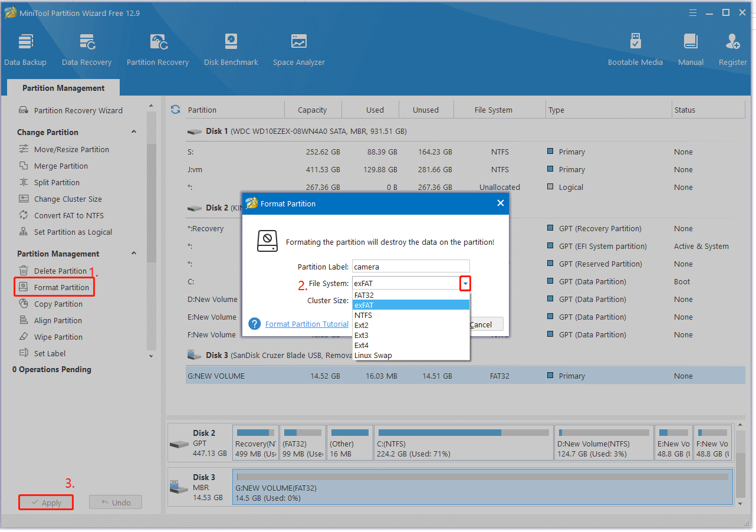Pick Ext2 file system option
The height and width of the screenshot is (532, 756).
coord(411,326)
